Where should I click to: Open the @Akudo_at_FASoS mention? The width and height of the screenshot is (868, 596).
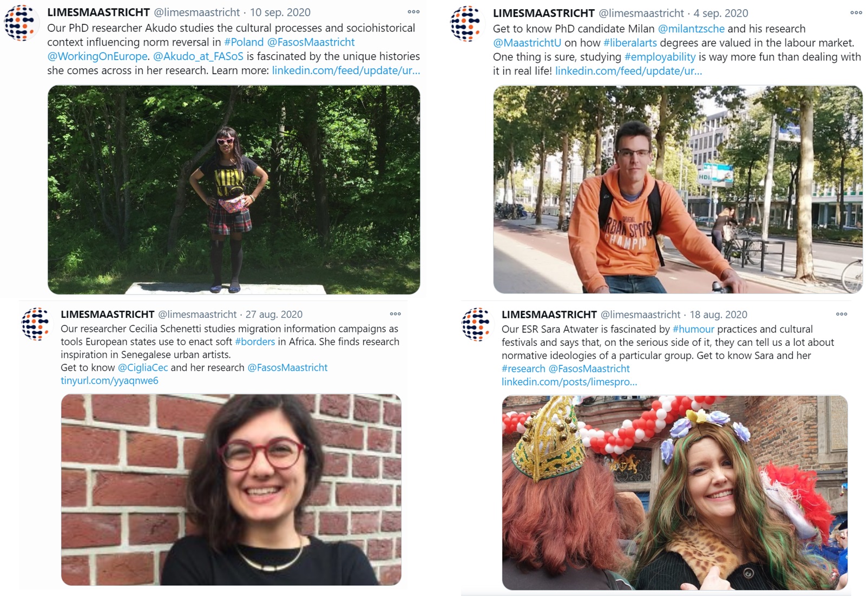click(198, 56)
